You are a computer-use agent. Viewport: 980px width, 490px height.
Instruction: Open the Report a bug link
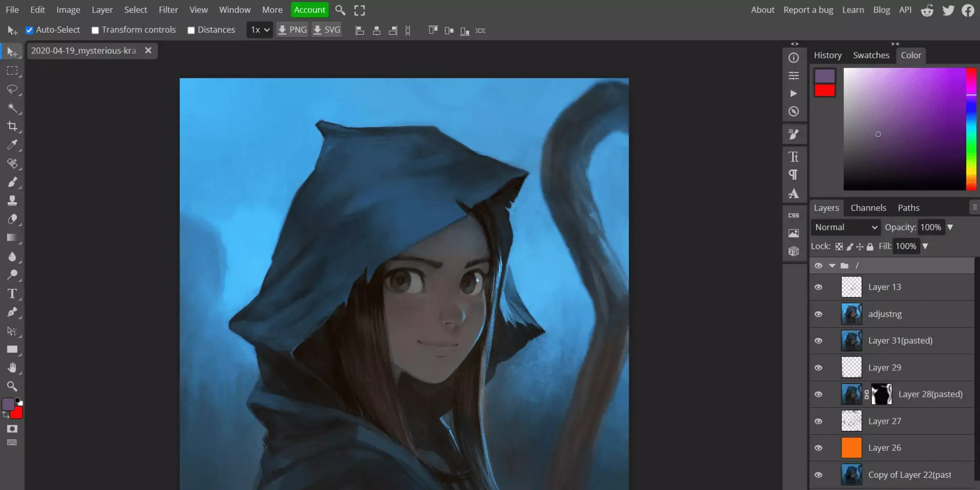808,9
